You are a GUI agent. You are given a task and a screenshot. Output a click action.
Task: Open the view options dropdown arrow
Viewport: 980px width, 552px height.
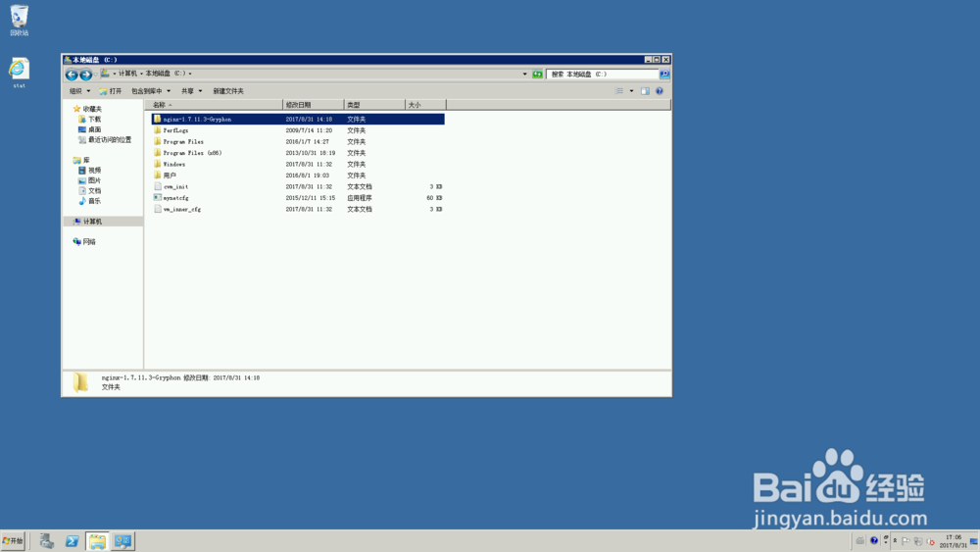click(x=631, y=91)
